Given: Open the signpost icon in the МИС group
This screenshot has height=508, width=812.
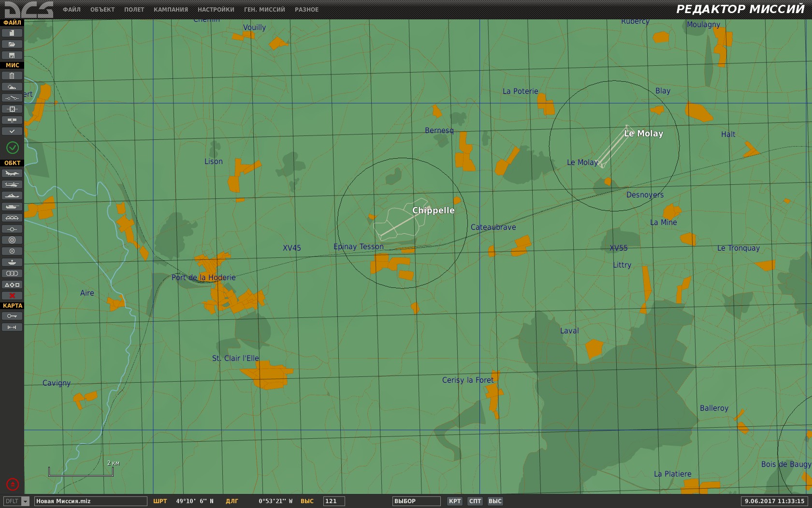Looking at the screenshot, I should pos(12,120).
